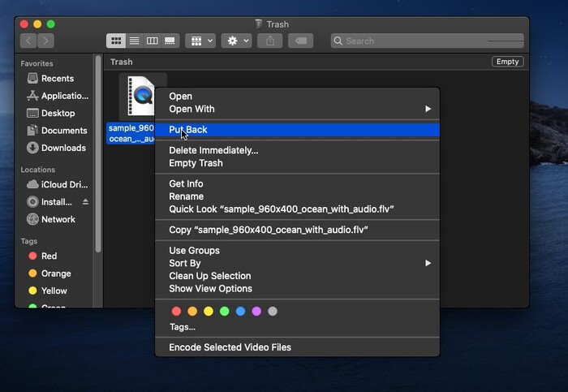Click the Share toolbar icon
The height and width of the screenshot is (392, 568).
269,41
